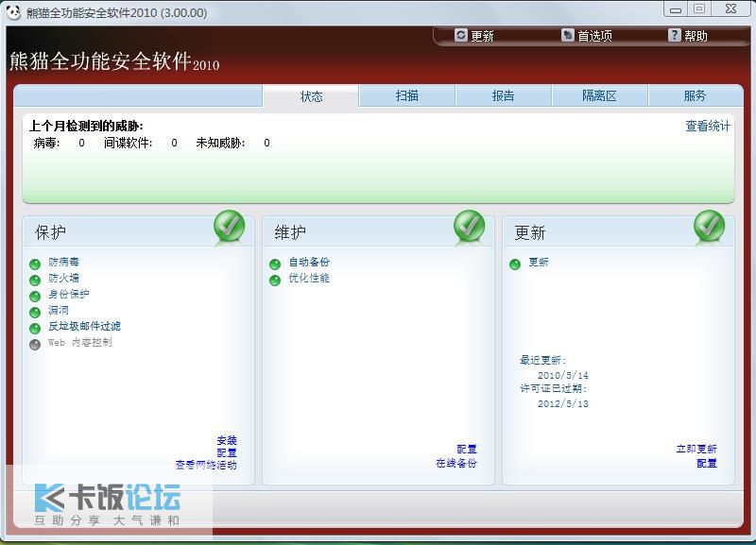
Task: Click the 帮助 label in the top bar
Action: pyautogui.click(x=696, y=36)
